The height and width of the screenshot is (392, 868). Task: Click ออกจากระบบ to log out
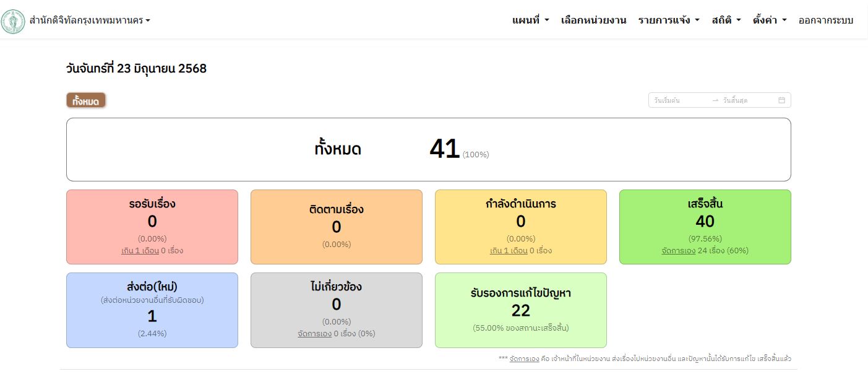pyautogui.click(x=826, y=20)
